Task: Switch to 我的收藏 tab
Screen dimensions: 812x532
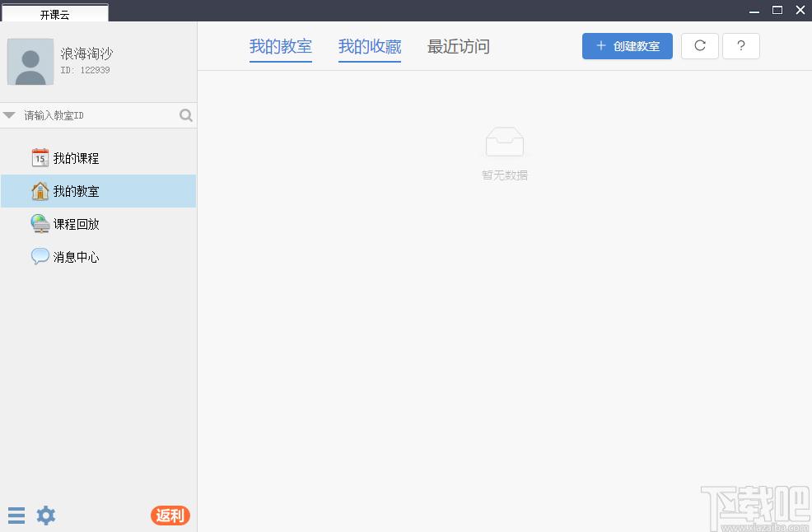Action: [x=370, y=47]
